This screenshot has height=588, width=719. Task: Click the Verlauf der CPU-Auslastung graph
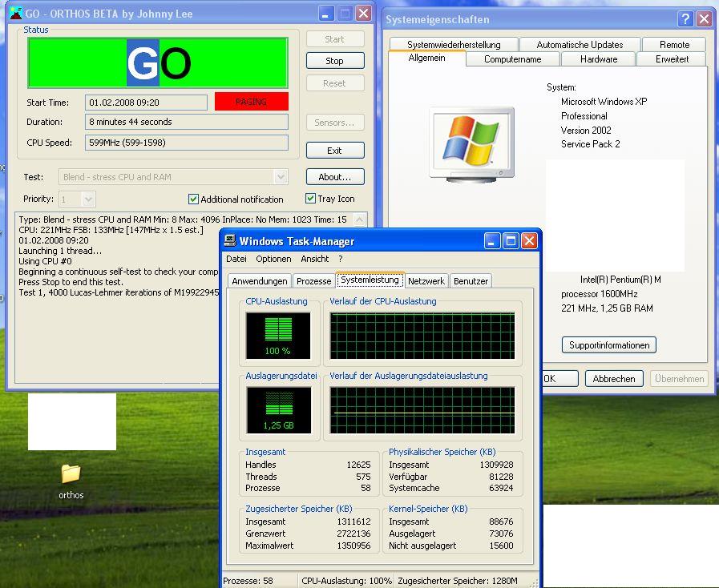pos(422,336)
